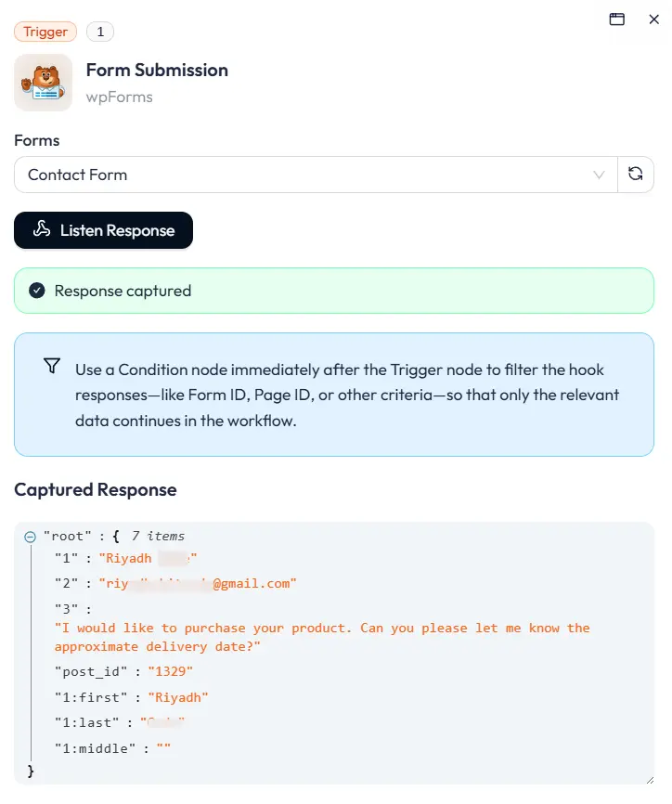
Task: Click the checkmark icon in Response captured banner
Action: click(x=36, y=291)
